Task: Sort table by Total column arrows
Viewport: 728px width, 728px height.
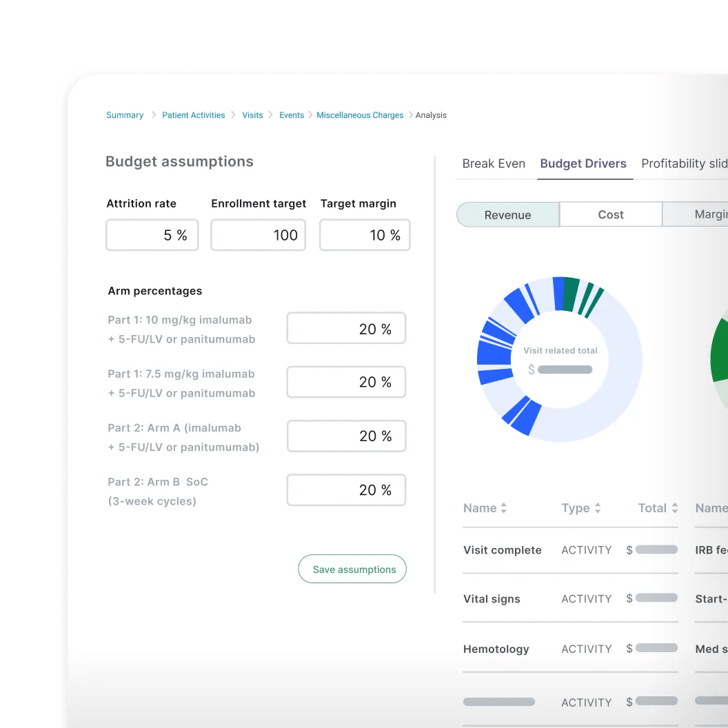Action: point(675,508)
